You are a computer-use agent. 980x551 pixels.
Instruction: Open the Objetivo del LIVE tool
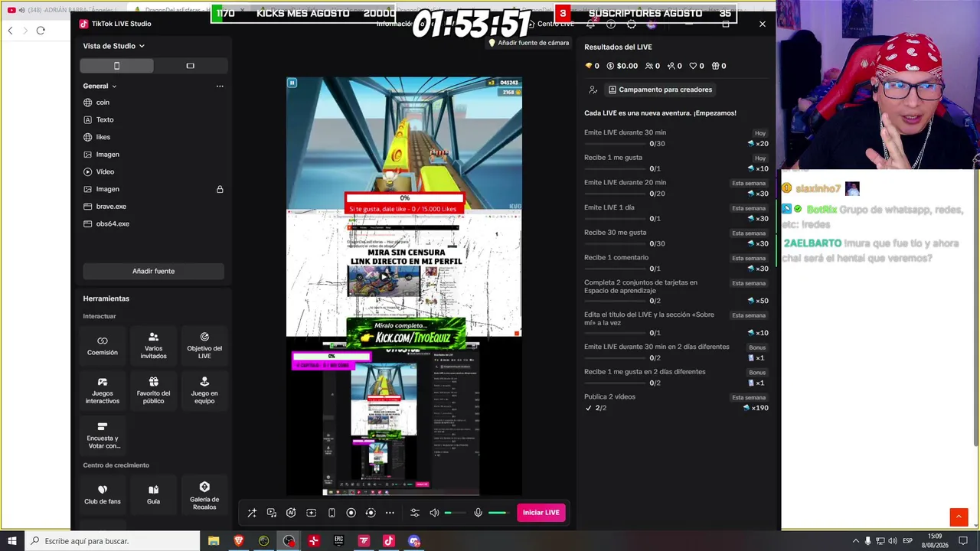[x=204, y=346]
